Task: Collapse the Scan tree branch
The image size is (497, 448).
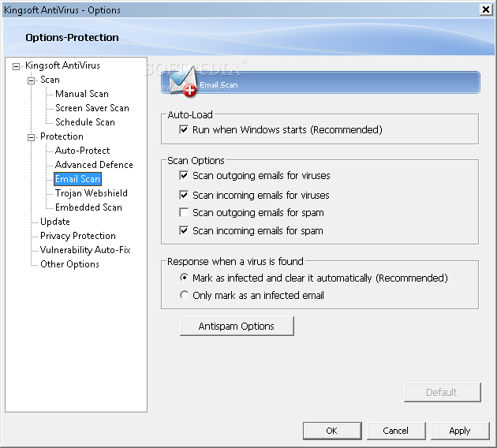Action: coord(31,80)
